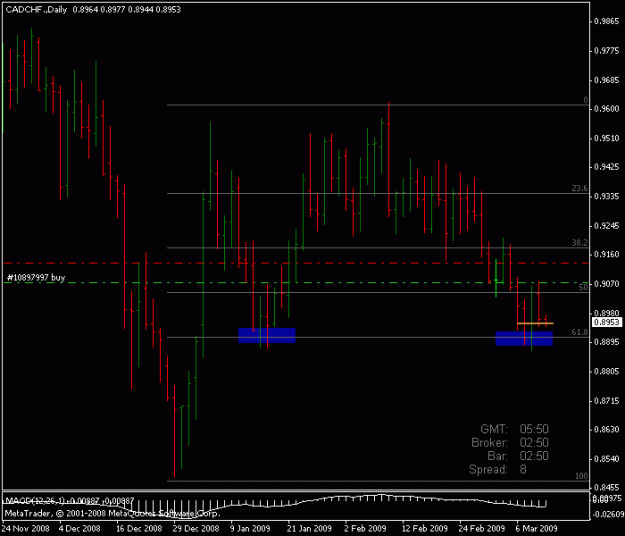This screenshot has width=625, height=536.
Task: Click the 9 Jan 2009 date label
Action: coord(250,529)
